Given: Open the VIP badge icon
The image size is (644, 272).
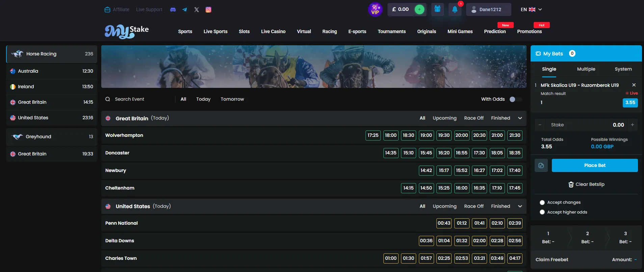Looking at the screenshot, I should 375,9.
